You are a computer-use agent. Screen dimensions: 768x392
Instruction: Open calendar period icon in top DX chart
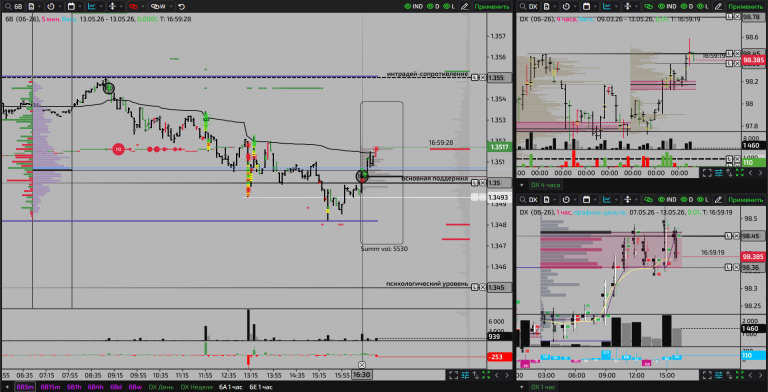point(586,6)
